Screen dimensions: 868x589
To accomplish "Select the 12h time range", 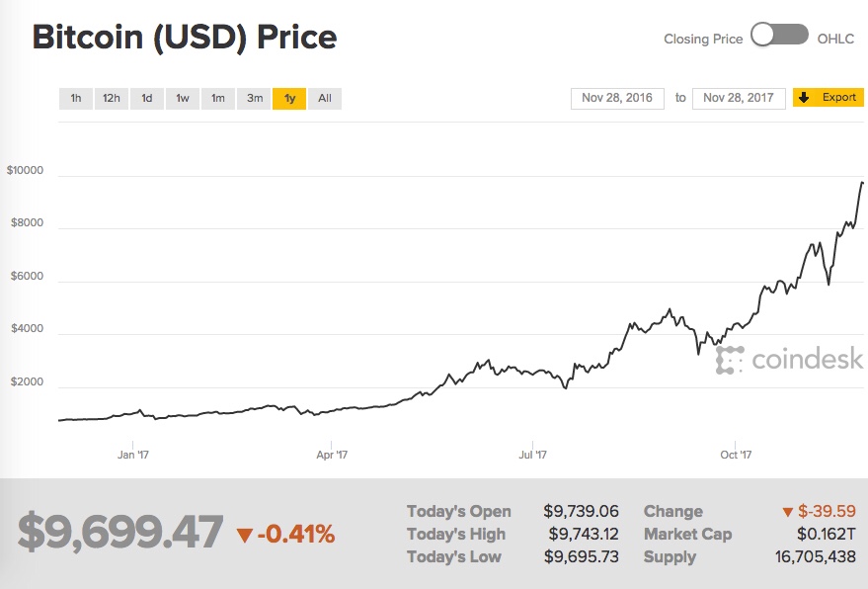I will (x=112, y=98).
